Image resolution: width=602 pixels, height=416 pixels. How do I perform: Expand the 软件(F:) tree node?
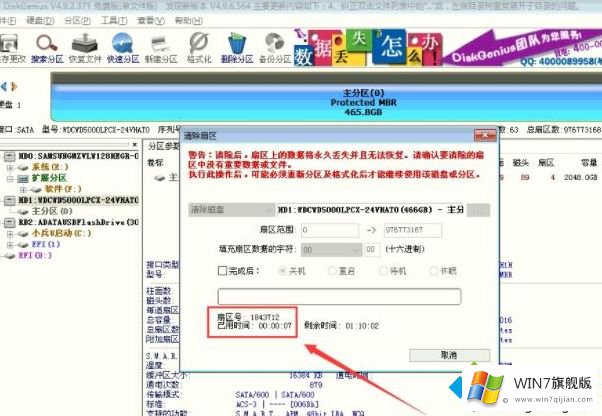click(x=23, y=190)
